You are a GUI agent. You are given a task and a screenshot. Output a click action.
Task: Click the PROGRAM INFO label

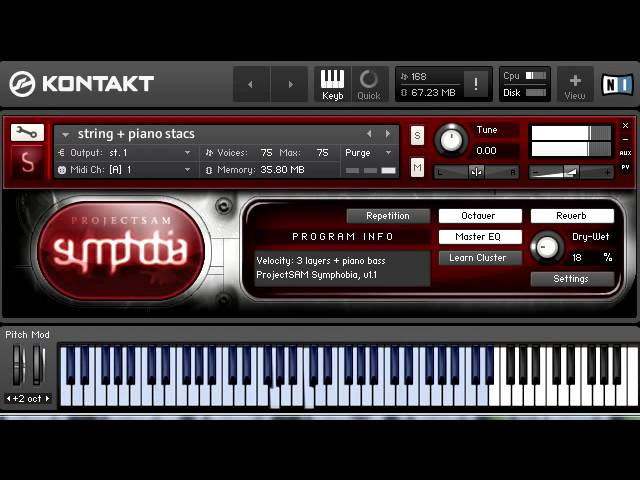point(343,237)
